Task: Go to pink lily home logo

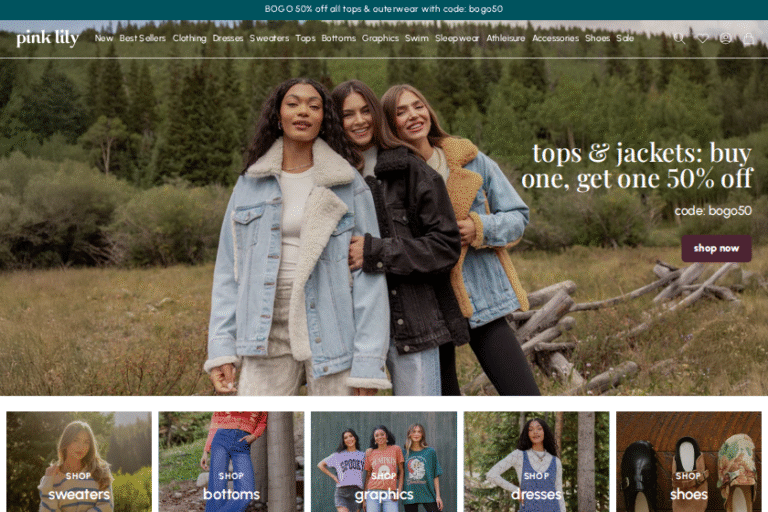Action: click(x=47, y=38)
